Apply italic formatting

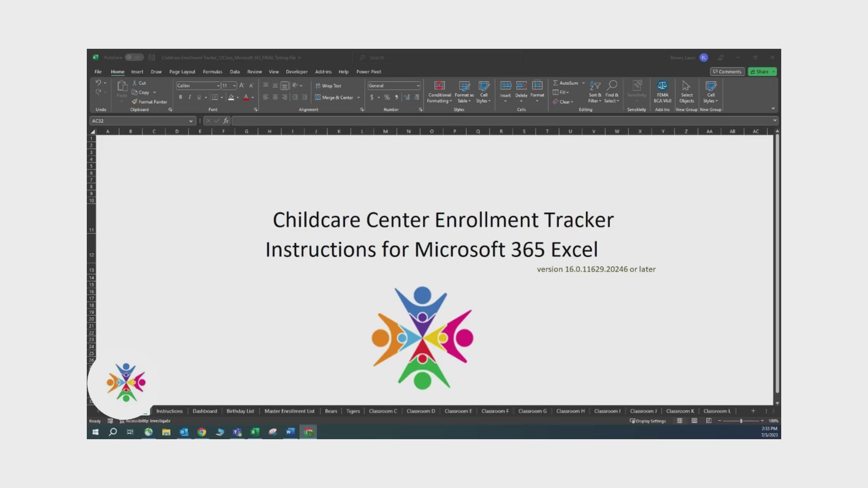189,97
